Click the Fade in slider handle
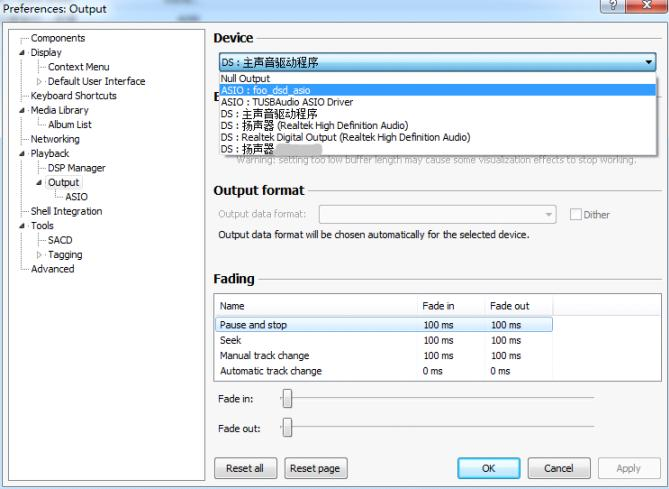Image resolution: width=669 pixels, height=489 pixels. click(x=287, y=398)
